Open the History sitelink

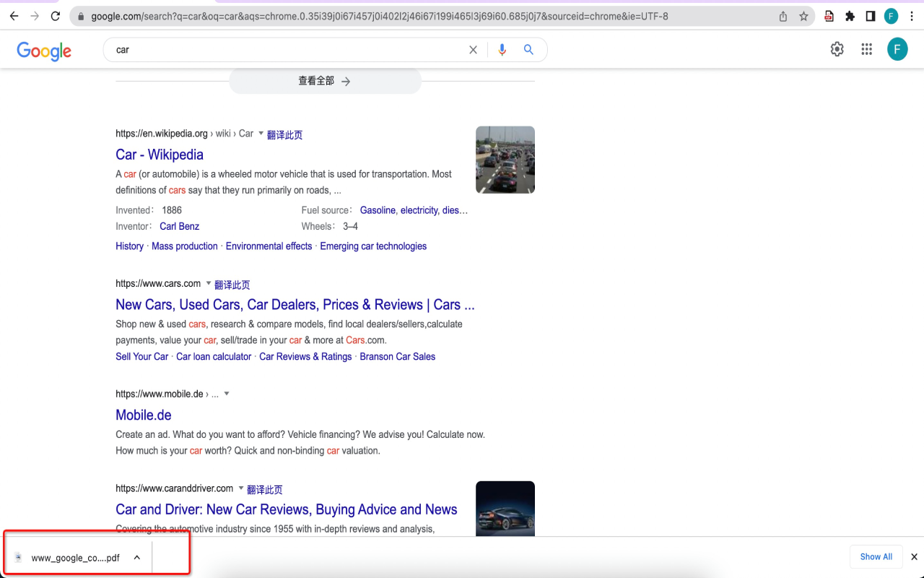pos(129,246)
